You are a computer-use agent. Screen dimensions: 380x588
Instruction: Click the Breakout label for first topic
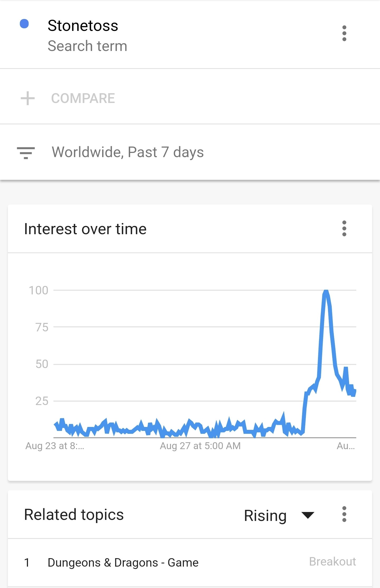click(332, 562)
